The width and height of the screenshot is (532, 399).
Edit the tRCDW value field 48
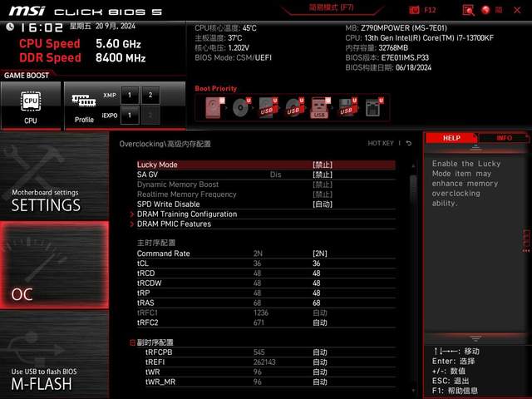click(316, 283)
